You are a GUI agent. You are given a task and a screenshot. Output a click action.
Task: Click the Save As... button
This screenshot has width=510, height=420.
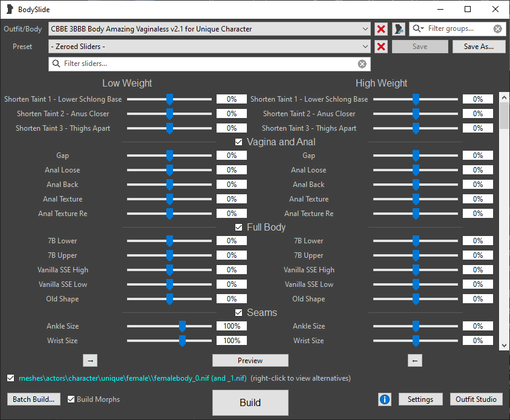tap(479, 47)
